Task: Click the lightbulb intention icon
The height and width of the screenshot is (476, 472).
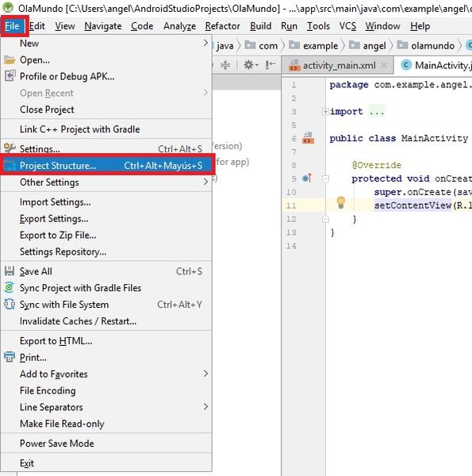Action: [341, 202]
